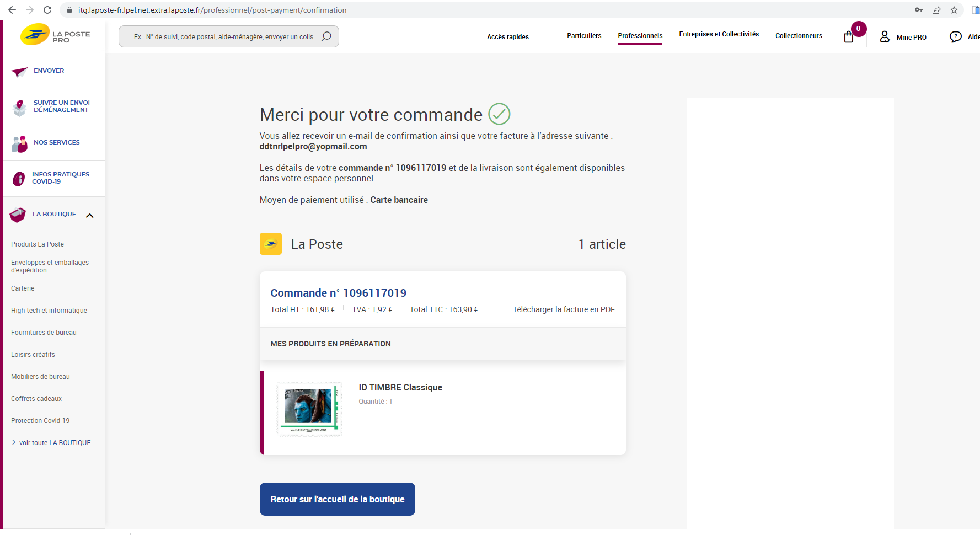Screen dimensions: 980x535
Task: Click Total HT : 161,98 € amount
Action: pyautogui.click(x=303, y=309)
